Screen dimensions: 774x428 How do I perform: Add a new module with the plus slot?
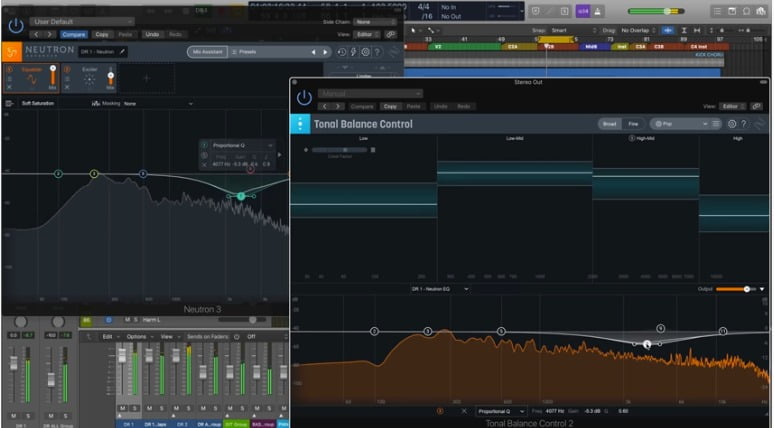(146, 78)
